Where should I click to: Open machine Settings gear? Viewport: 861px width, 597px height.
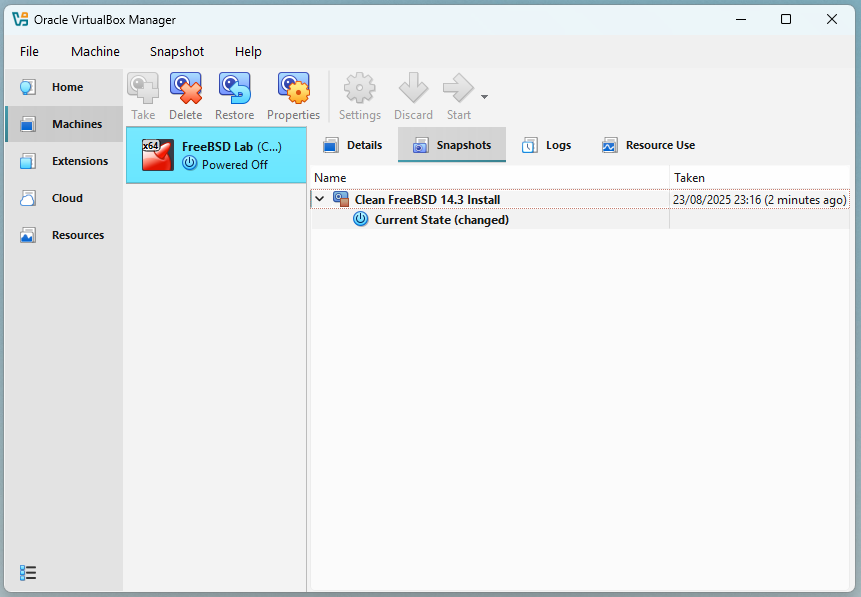359,88
